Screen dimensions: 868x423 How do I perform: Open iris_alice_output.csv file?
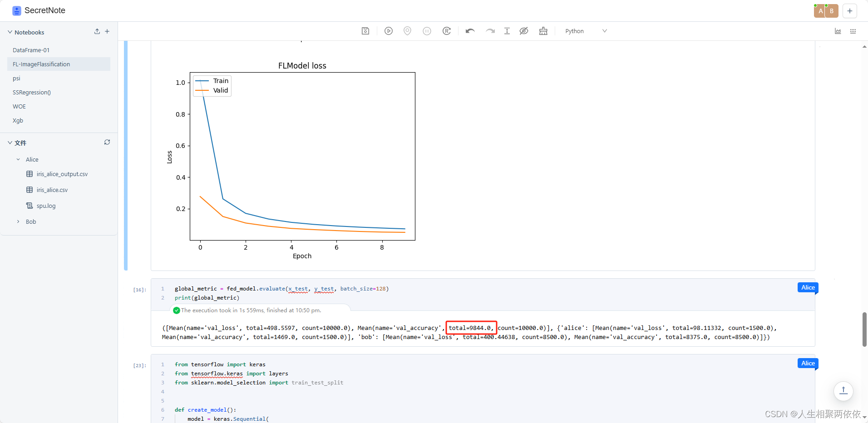(x=62, y=174)
